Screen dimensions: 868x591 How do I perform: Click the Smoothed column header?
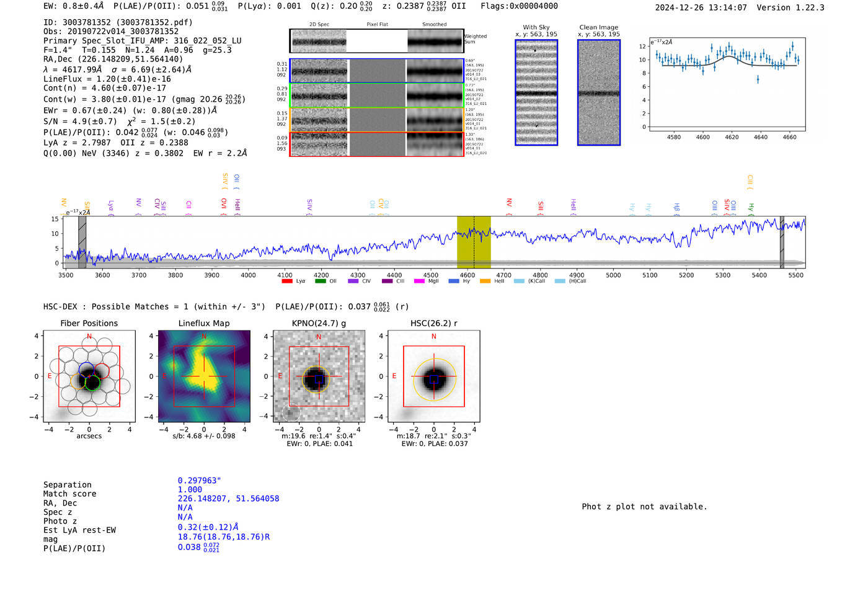pos(434,25)
